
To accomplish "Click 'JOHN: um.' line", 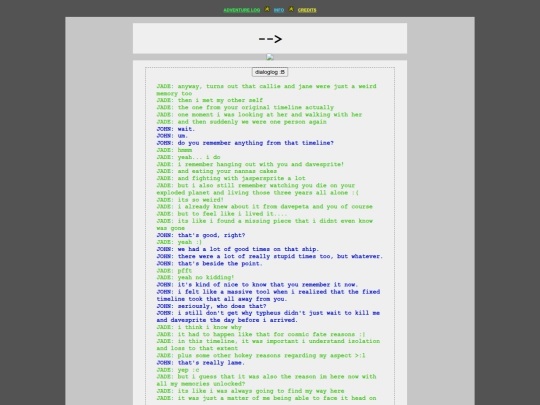I will (x=172, y=136).
